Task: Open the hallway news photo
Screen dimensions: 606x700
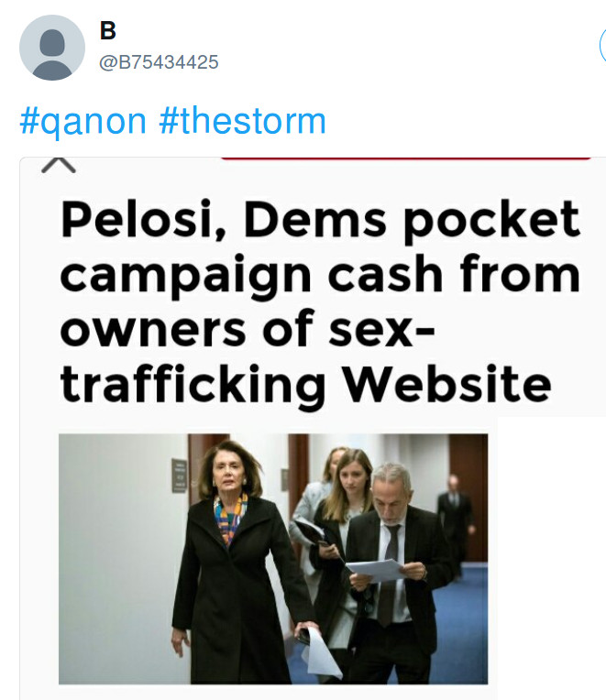Action: click(273, 559)
